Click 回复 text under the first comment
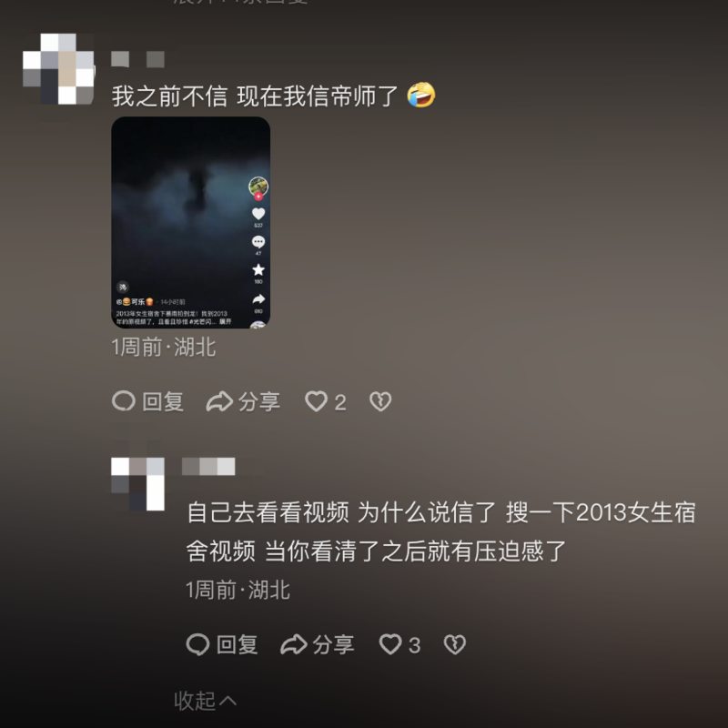Screen dimensions: 728x728 pyautogui.click(x=163, y=401)
